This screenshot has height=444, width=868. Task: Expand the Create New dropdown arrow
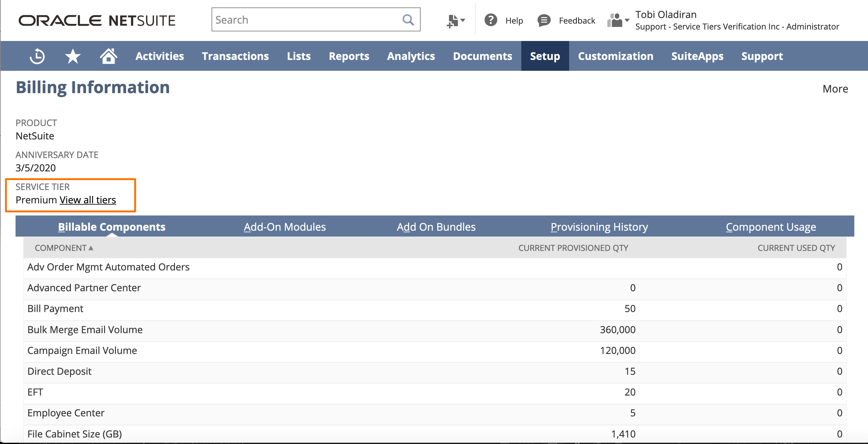[463, 20]
